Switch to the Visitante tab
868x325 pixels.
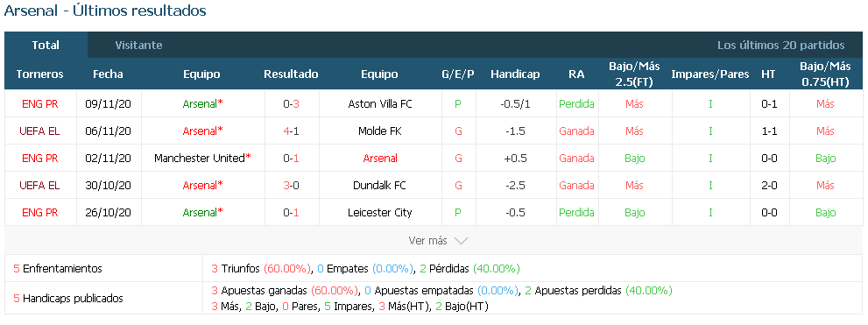click(x=138, y=46)
